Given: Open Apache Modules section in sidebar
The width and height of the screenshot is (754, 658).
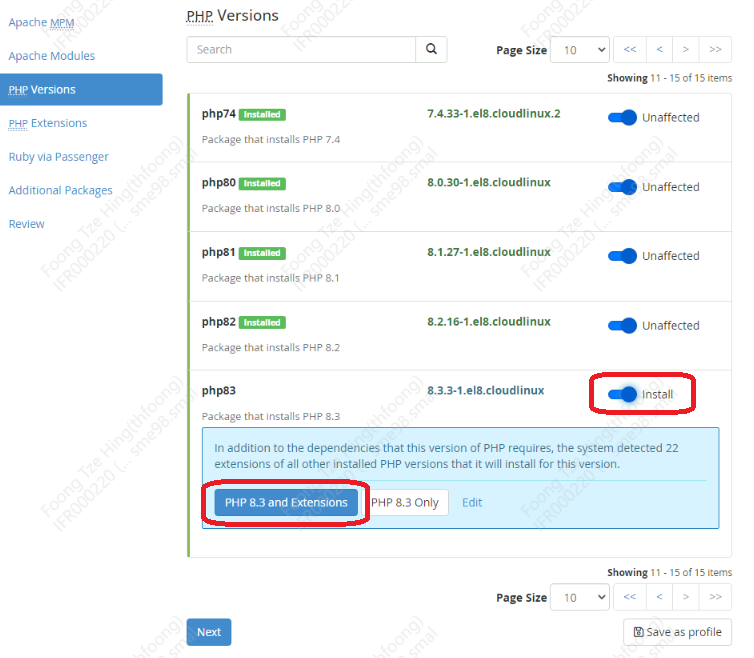Looking at the screenshot, I should [52, 56].
